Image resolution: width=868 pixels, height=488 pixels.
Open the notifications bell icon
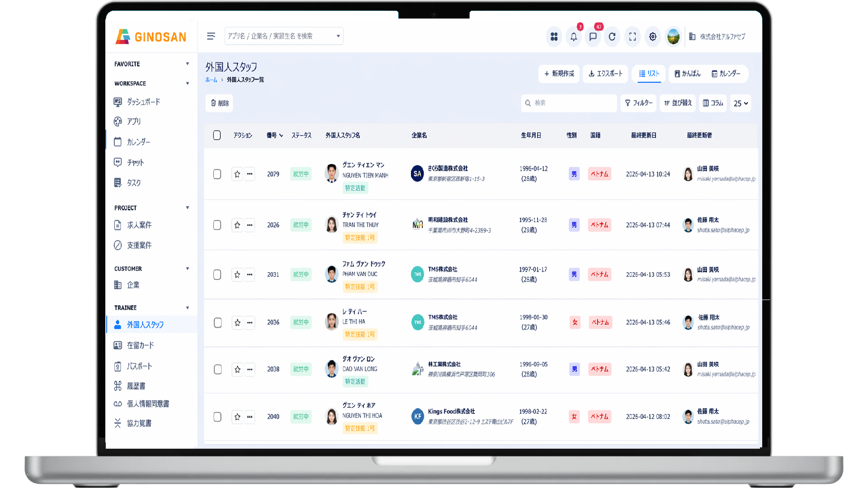coord(573,37)
